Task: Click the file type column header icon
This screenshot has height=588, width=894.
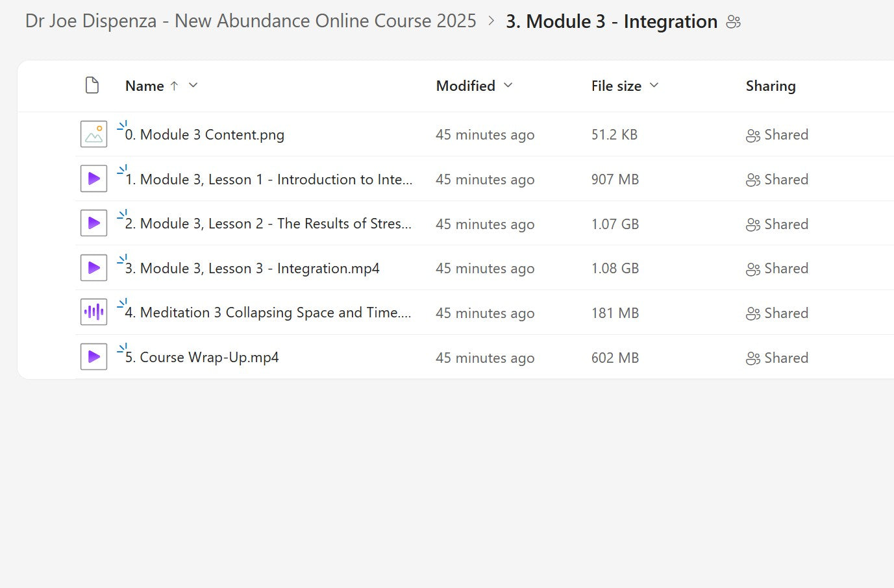Action: 92,86
